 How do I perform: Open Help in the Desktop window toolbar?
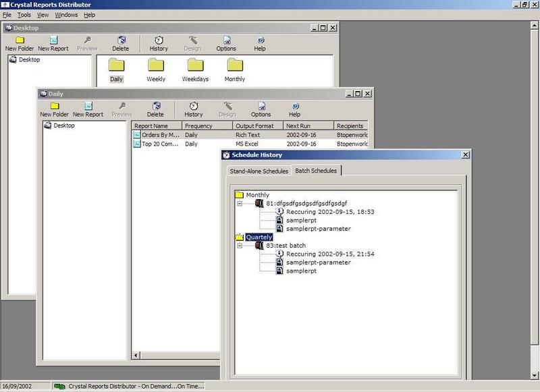260,44
